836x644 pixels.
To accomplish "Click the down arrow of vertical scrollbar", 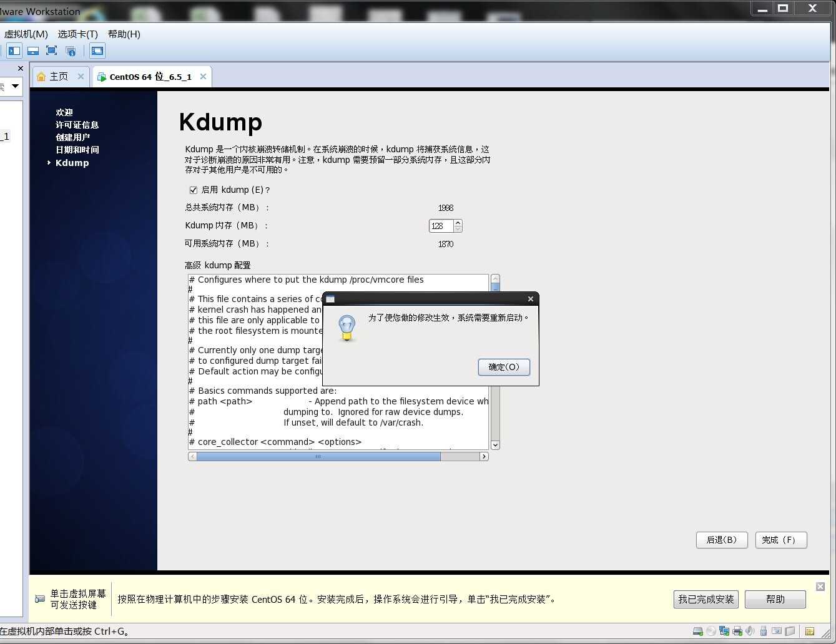I will click(495, 445).
